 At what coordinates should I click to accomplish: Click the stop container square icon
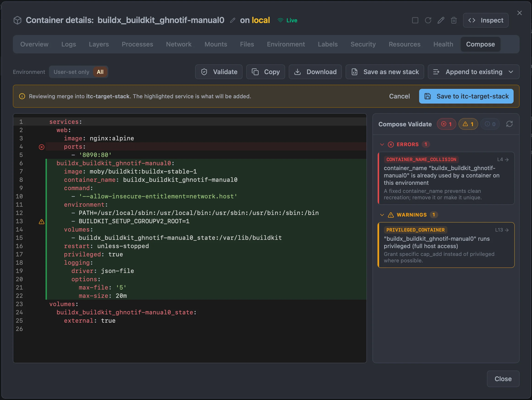415,20
